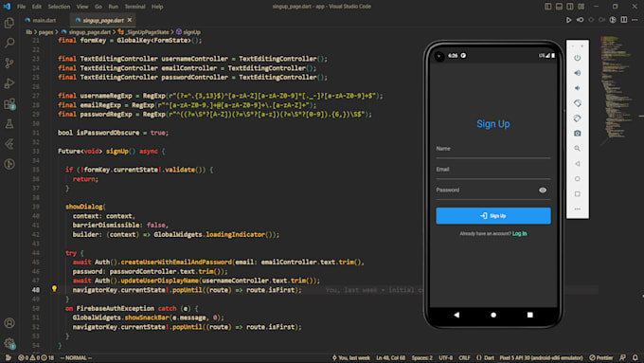Change encoding via 'UTF-8' status item
644x363 pixels.
(446, 357)
